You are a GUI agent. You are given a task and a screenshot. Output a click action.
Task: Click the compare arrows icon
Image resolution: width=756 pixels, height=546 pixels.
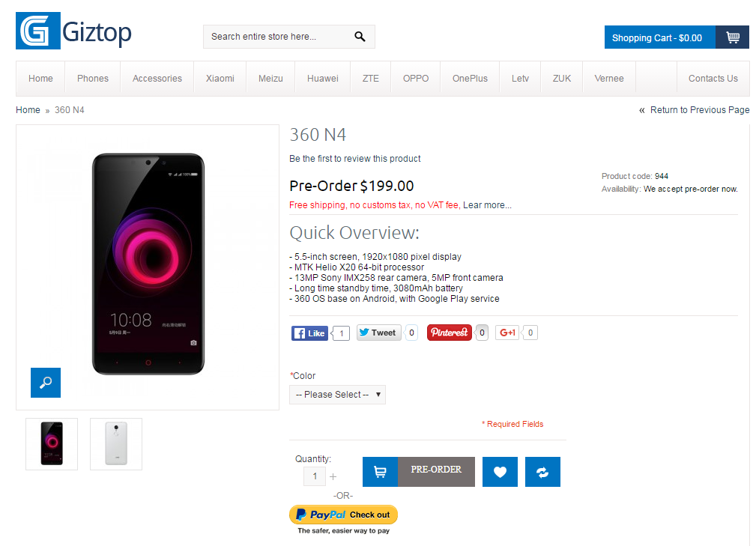542,472
